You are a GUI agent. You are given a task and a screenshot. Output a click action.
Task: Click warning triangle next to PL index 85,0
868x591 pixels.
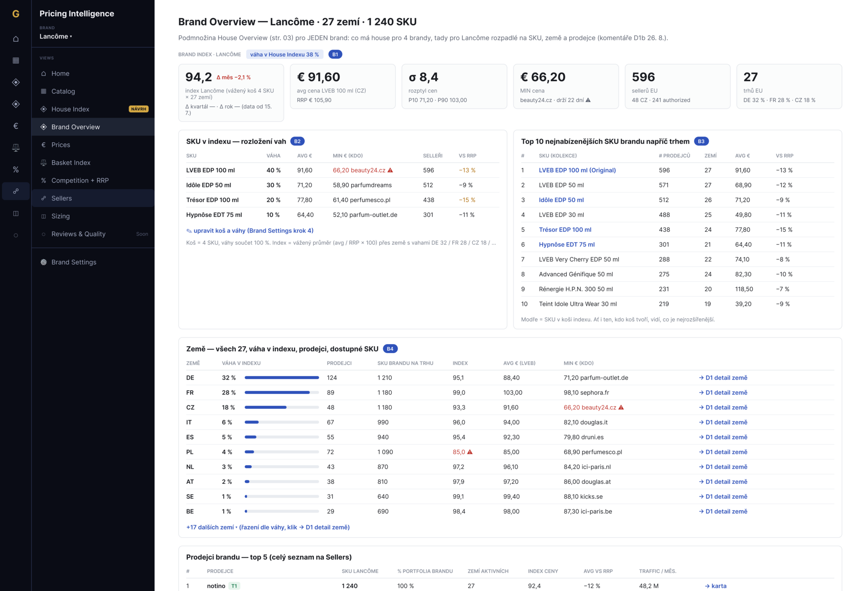pos(470,452)
